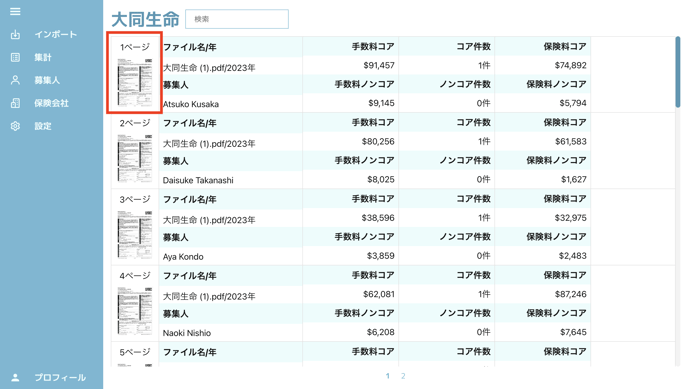Screen dimensions: 688x389
Task: Focus the 検索 search field
Action: pyautogui.click(x=237, y=19)
